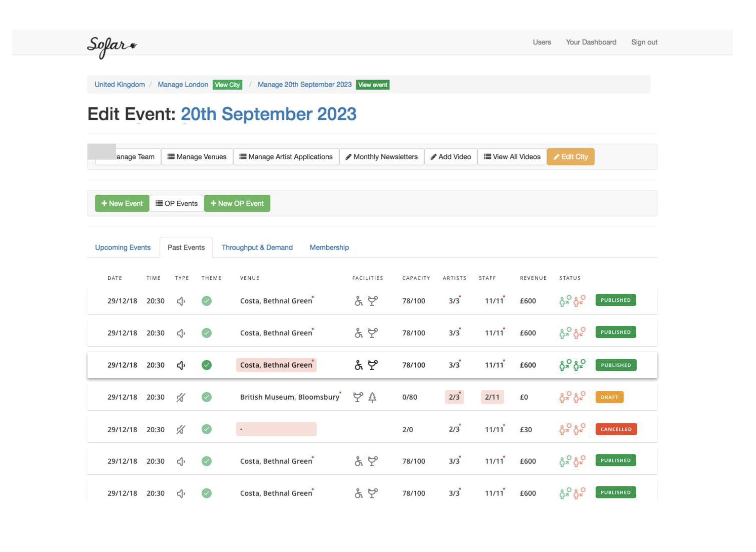Click second green people icon in highlighted row

click(x=579, y=365)
